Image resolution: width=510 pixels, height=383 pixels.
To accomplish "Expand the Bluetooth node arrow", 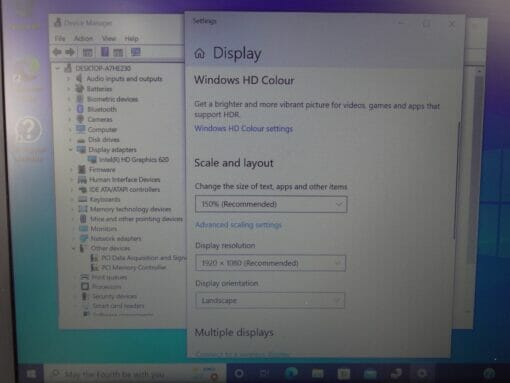I will tap(70, 109).
